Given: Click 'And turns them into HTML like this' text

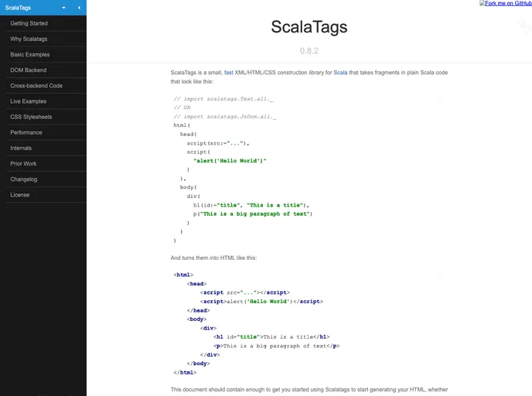Looking at the screenshot, I should pyautogui.click(x=213, y=258).
